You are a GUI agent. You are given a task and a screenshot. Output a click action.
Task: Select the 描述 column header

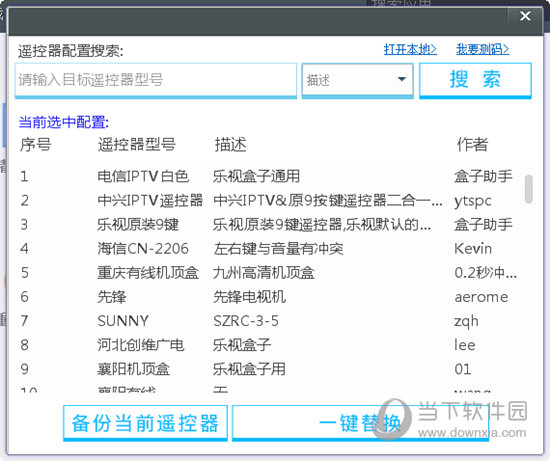pos(230,145)
